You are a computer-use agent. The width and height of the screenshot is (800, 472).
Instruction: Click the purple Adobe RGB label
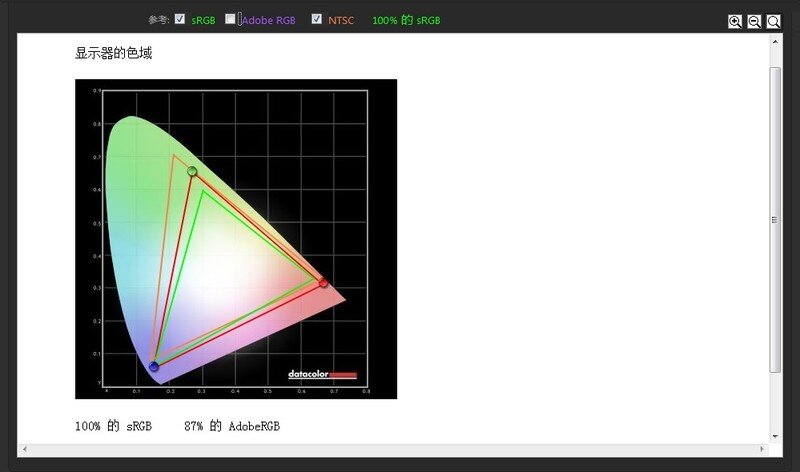[x=268, y=20]
